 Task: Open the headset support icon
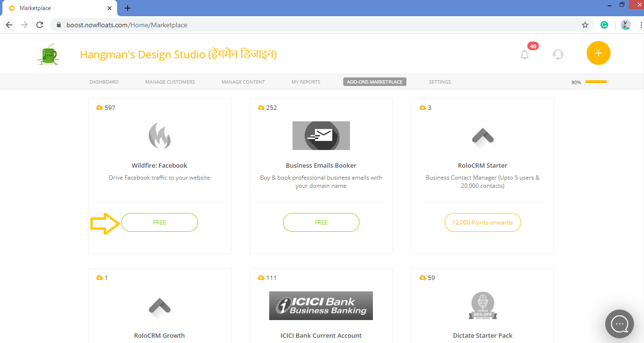click(x=557, y=54)
